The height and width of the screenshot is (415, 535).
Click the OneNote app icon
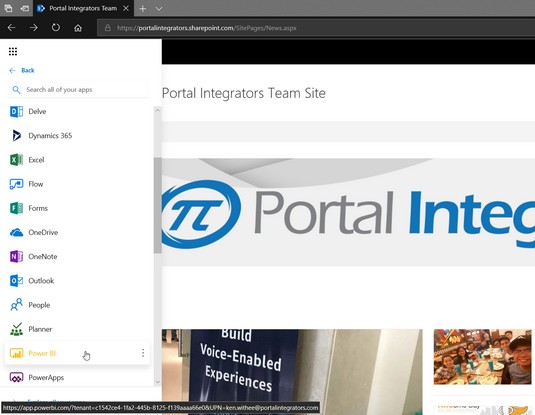point(16,257)
